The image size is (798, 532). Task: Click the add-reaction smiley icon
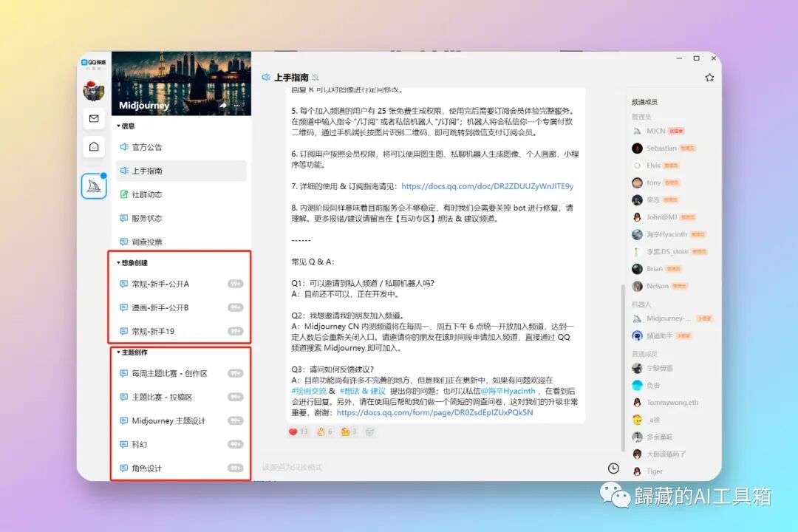tap(370, 432)
